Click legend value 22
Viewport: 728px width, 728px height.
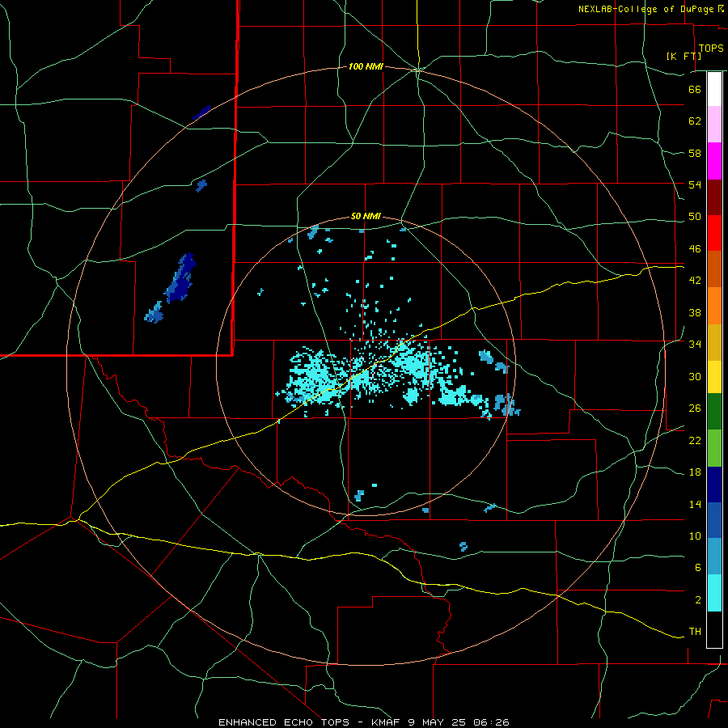(695, 440)
